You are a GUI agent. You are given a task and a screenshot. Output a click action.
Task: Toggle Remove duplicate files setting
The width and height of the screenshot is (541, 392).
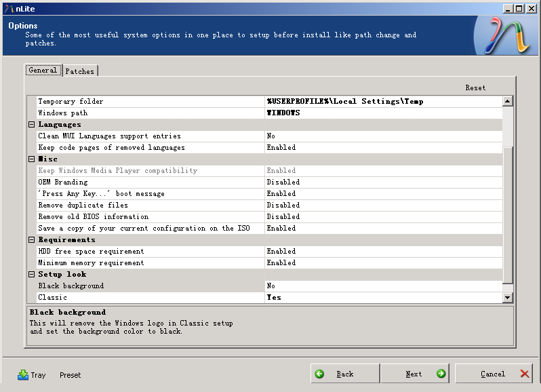tap(383, 205)
